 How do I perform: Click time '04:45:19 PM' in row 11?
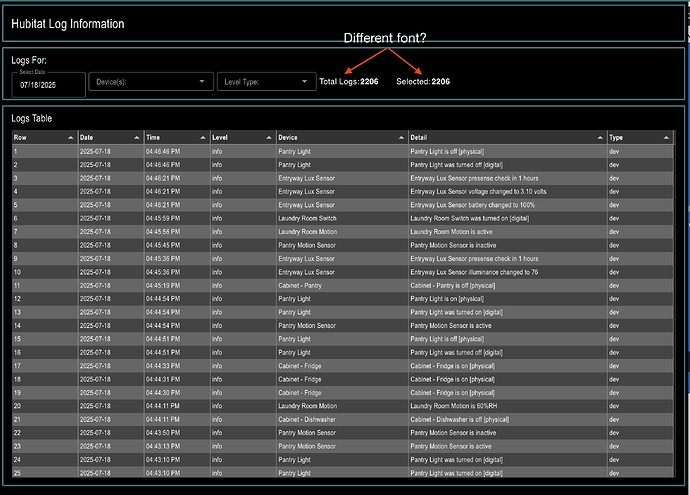[x=163, y=286]
